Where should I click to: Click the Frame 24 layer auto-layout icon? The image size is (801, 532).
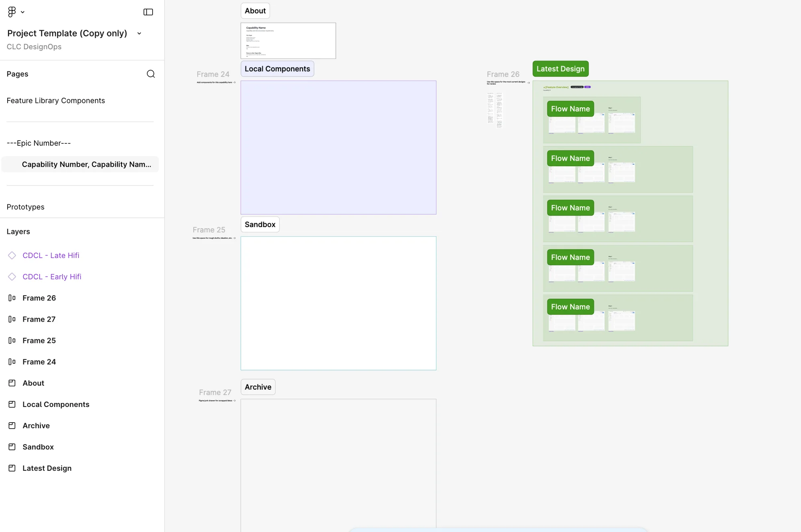(12, 362)
